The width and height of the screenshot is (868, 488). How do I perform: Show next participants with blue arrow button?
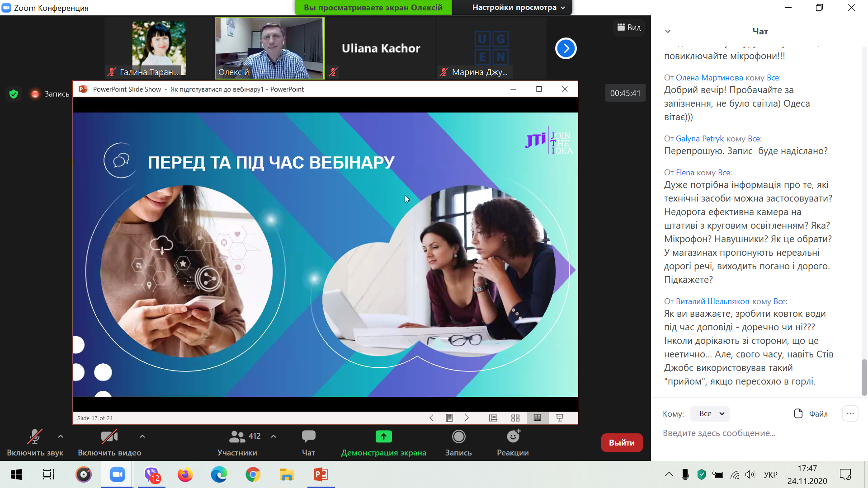click(566, 48)
